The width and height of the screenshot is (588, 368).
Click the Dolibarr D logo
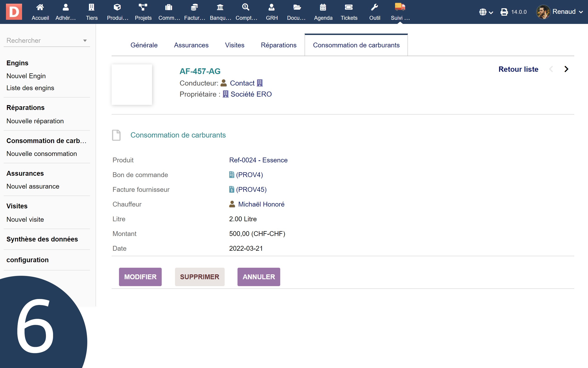[14, 12]
